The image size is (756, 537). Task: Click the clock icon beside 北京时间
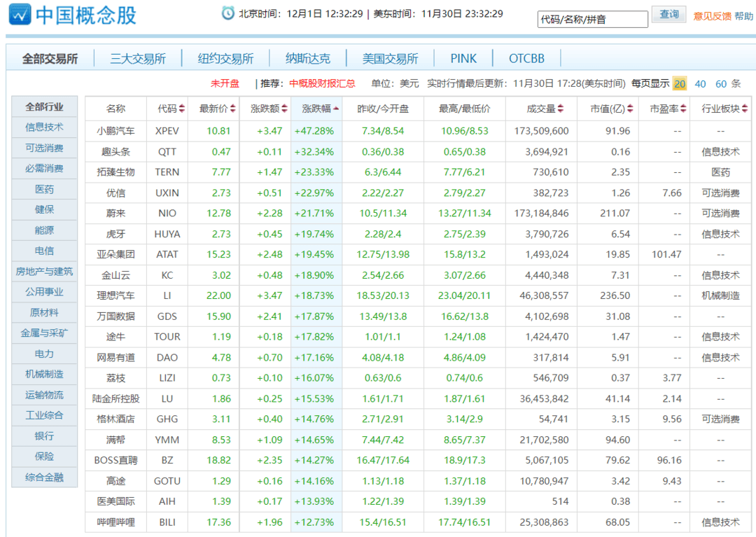227,13
